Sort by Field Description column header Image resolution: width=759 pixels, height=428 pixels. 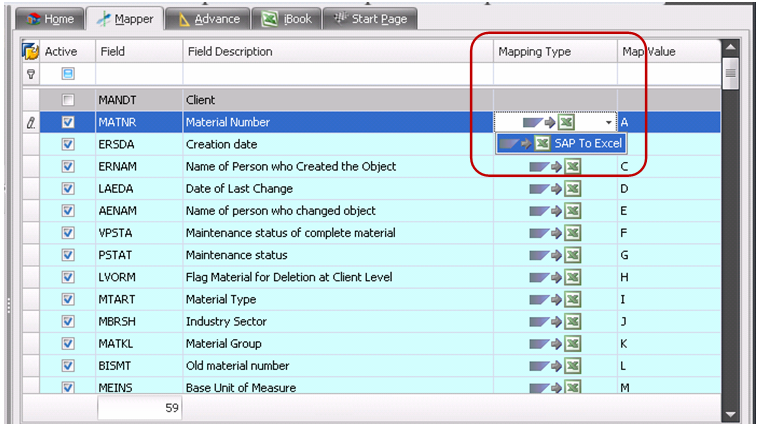(x=336, y=51)
